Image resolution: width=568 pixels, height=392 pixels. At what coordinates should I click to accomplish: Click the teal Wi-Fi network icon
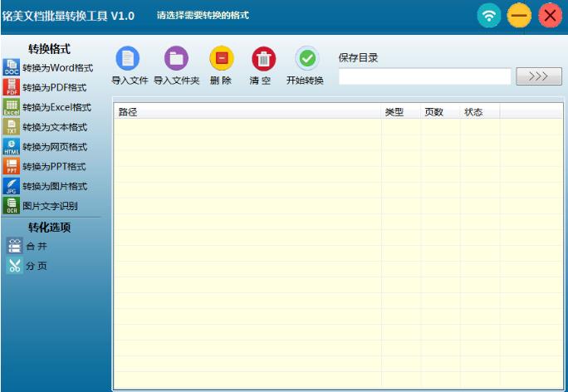coord(490,15)
